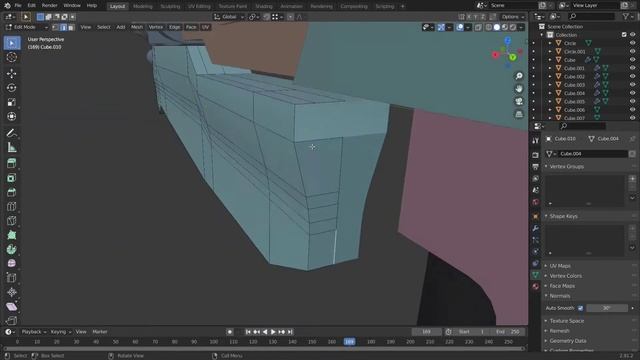
Task: Select the Extrude Region tool
Action: click(x=11, y=163)
